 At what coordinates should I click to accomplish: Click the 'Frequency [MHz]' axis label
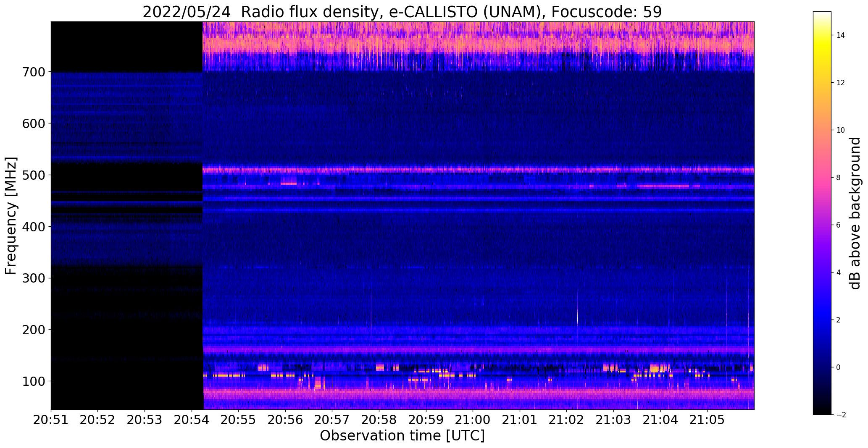[11, 216]
